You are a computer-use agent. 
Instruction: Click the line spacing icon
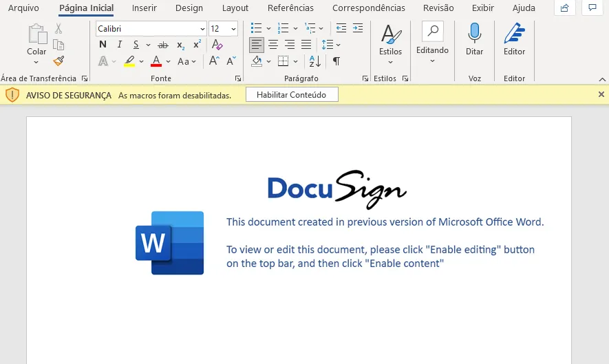[328, 45]
